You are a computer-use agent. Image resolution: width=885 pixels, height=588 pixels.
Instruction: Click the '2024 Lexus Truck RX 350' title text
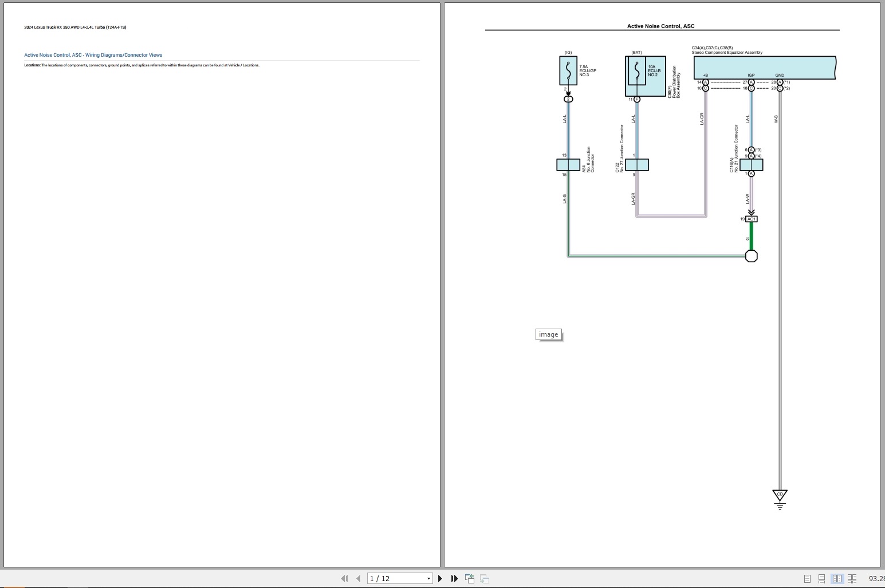pos(75,27)
